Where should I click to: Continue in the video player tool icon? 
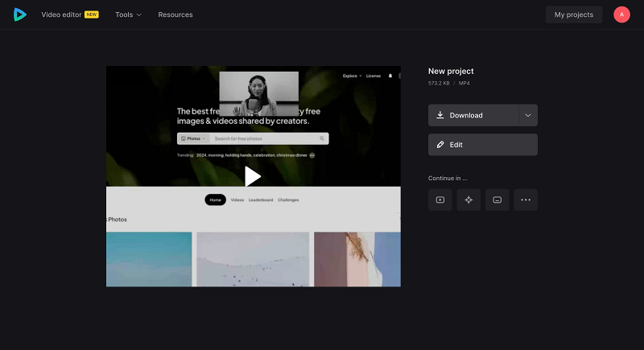coord(440,200)
